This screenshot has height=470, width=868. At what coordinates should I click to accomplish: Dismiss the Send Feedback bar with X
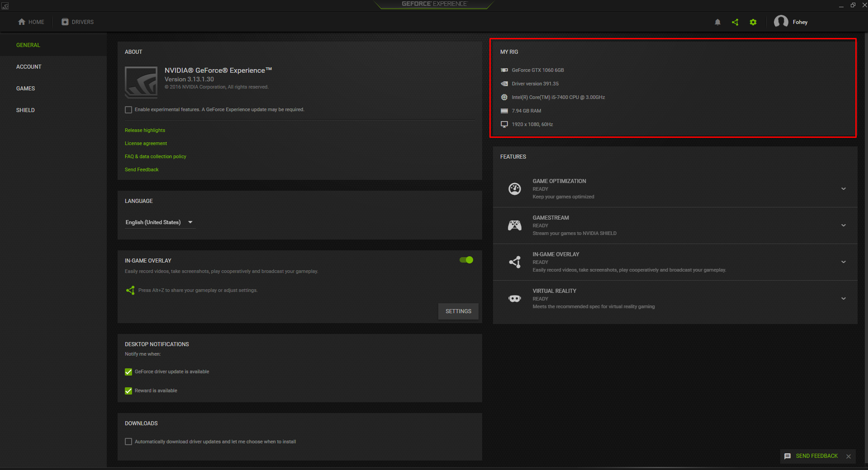point(849,456)
